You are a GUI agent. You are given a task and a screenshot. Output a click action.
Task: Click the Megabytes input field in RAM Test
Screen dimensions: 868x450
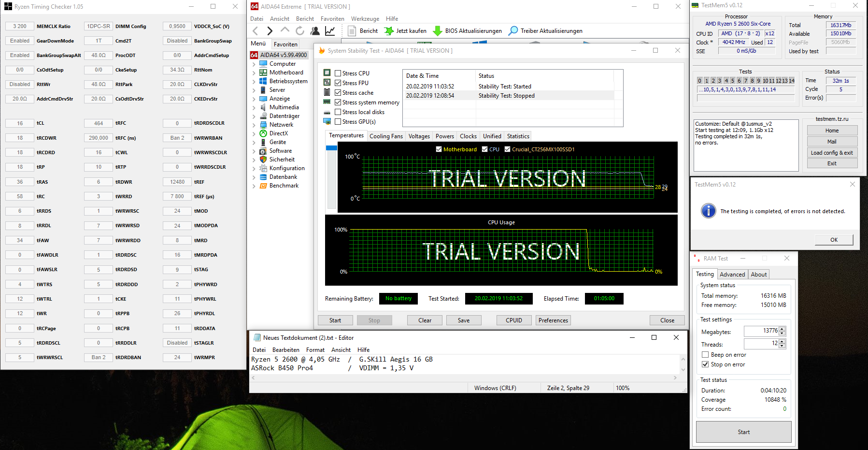(x=761, y=331)
